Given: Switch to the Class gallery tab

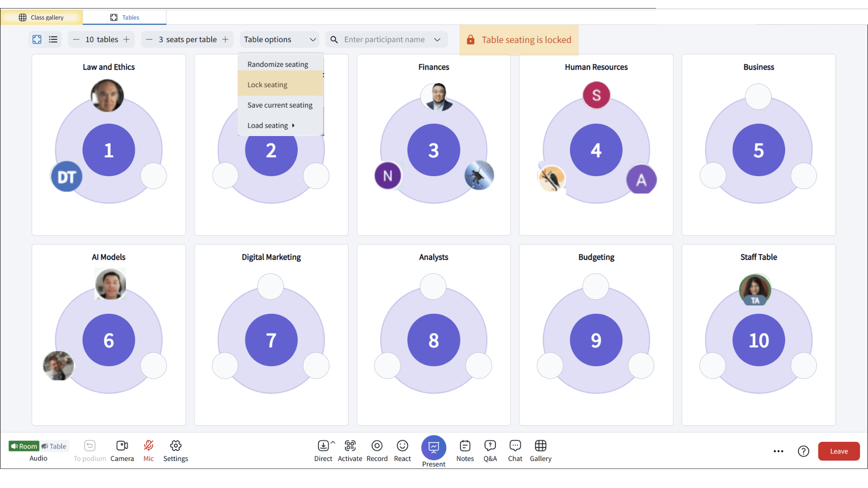Looking at the screenshot, I should coord(42,17).
